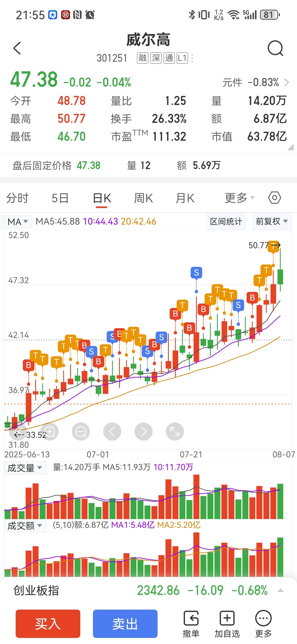Tap the 最低 value 46.70
Image resolution: width=297 pixels, height=644 pixels.
click(71, 137)
